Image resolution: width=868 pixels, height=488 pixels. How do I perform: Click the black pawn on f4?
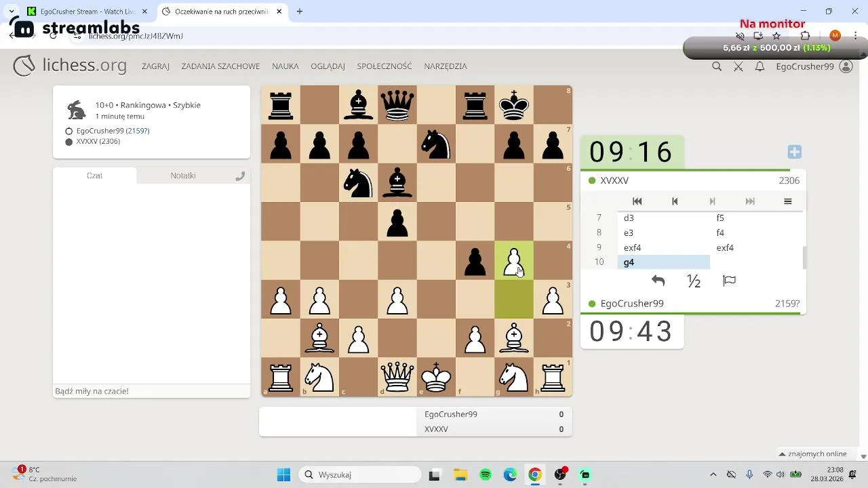point(475,261)
